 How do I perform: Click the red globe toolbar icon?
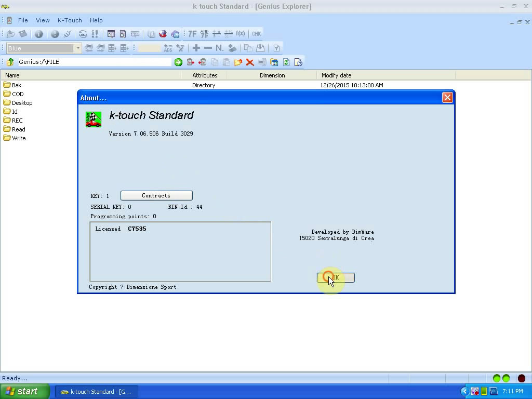pos(163,34)
